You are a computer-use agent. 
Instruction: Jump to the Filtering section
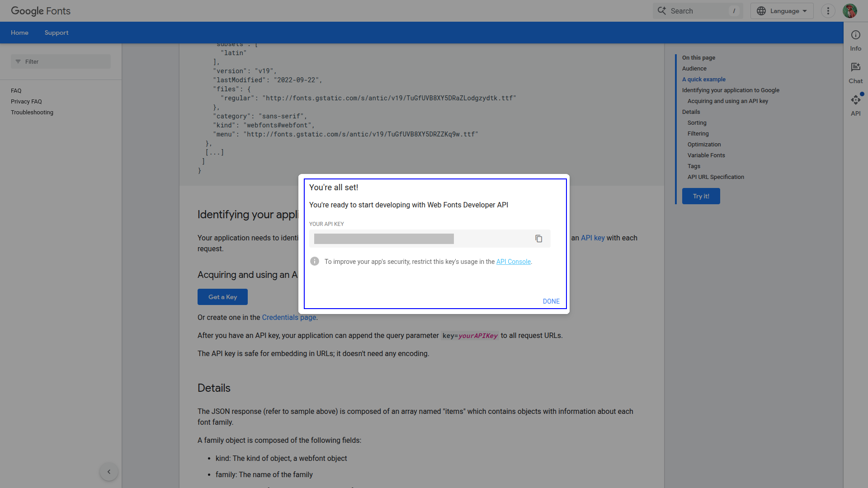point(698,134)
